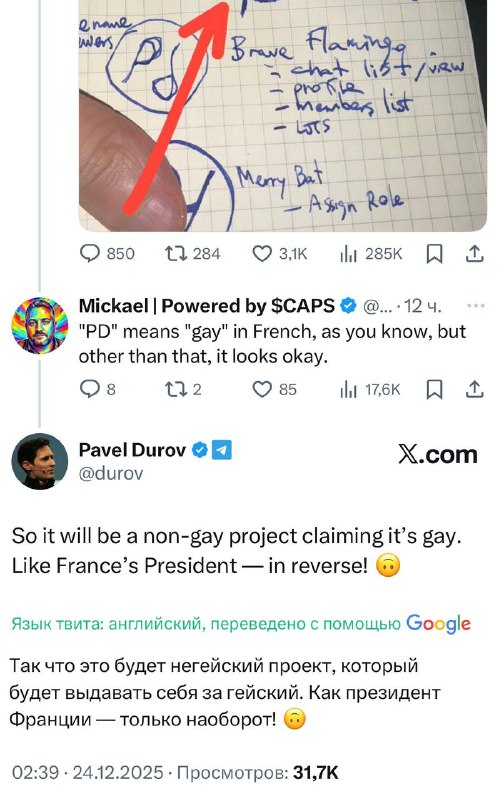
Task: Click Telegram affiliation badge next to Durov
Action: (221, 450)
